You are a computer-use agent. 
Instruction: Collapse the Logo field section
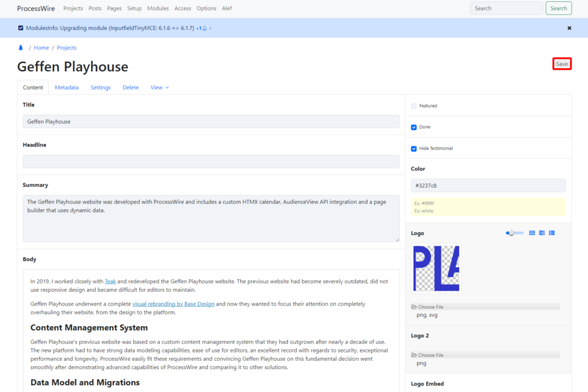561,233
